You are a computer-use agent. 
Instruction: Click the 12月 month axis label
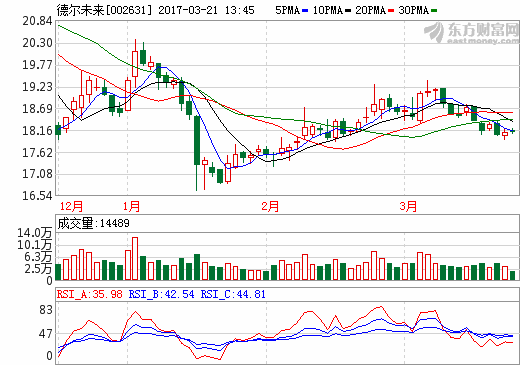[x=71, y=206]
